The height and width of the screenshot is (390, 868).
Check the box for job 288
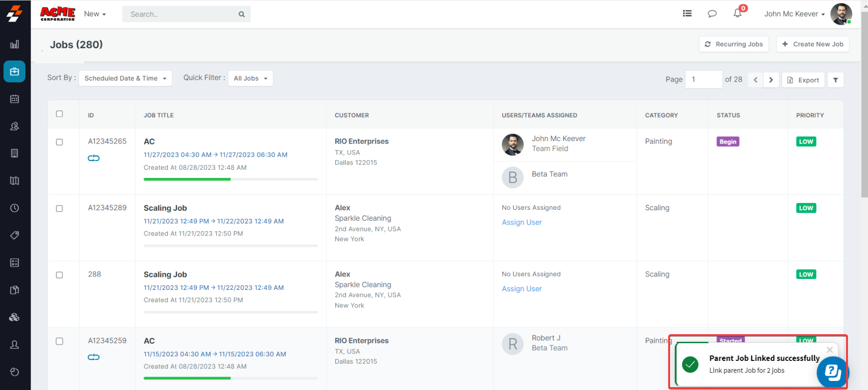(x=60, y=275)
